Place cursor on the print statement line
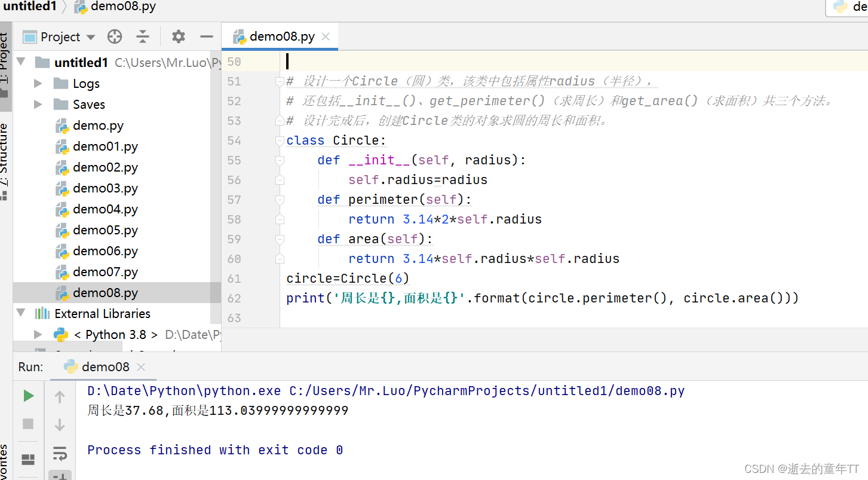Screen dimensions: 868x480 click(x=542, y=298)
